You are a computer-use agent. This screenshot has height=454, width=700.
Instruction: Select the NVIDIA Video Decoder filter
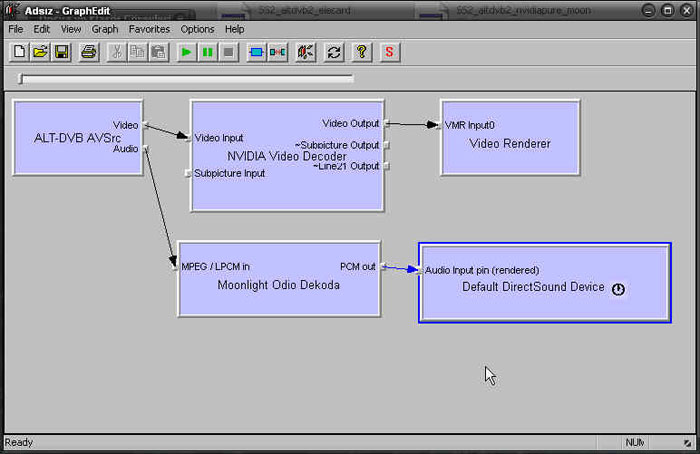click(x=287, y=156)
